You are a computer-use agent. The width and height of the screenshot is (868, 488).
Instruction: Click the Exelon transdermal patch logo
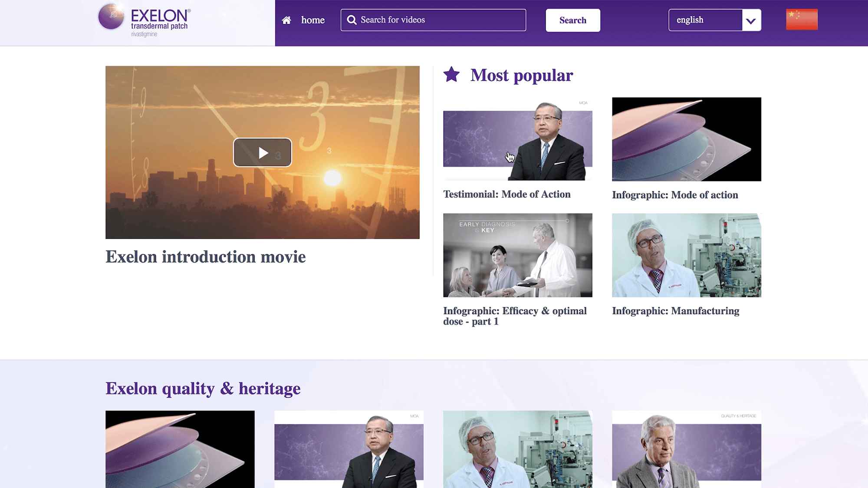pos(145,20)
